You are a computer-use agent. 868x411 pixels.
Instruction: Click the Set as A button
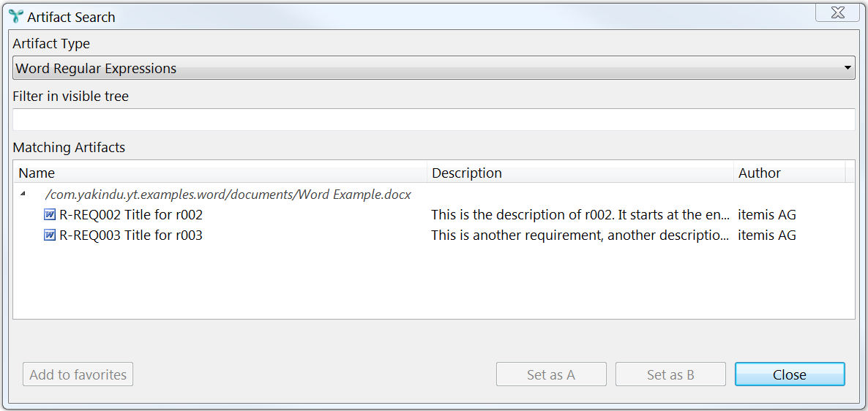[551, 374]
